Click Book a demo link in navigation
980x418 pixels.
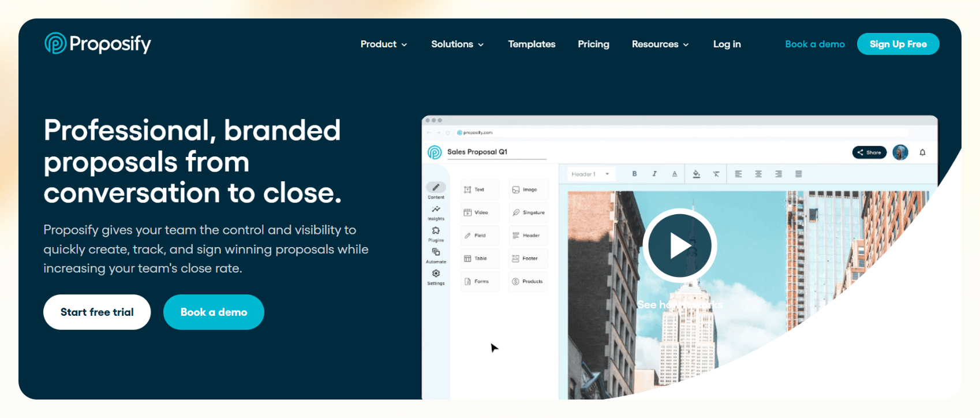coord(815,44)
